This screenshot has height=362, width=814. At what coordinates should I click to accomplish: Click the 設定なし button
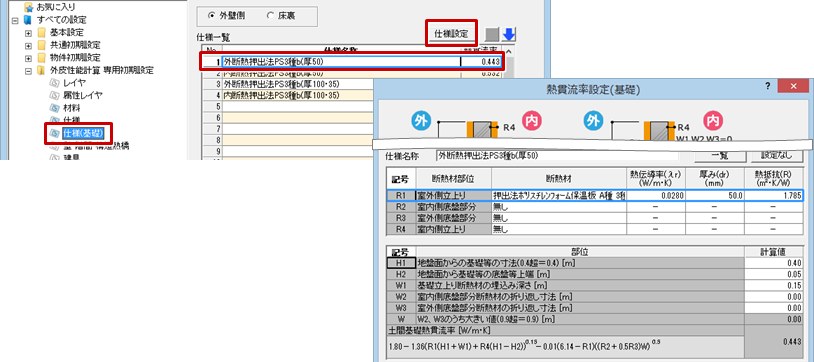pos(776,155)
